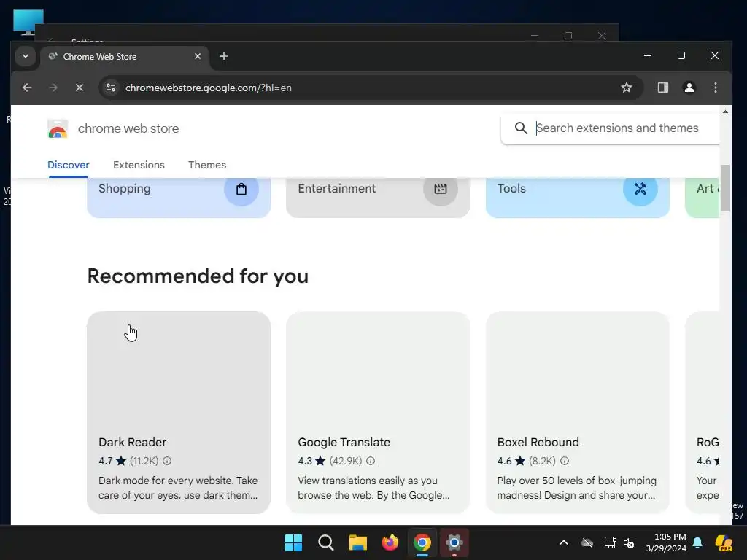Open the Dark Reader extension card
The image size is (747, 560).
(179, 413)
